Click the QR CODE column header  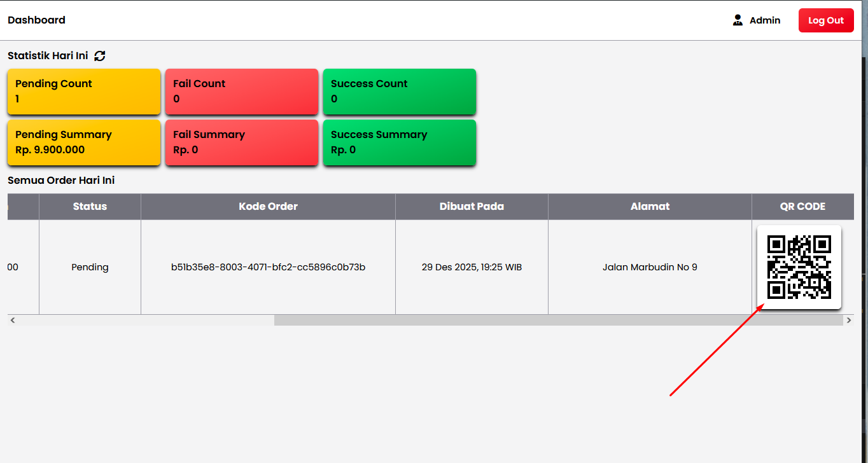pos(802,206)
